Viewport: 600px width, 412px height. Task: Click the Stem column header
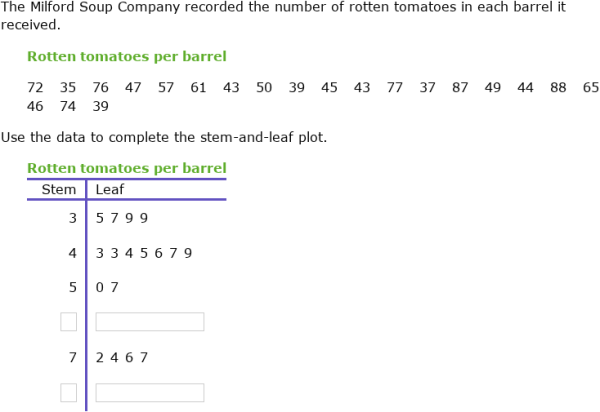(x=59, y=189)
